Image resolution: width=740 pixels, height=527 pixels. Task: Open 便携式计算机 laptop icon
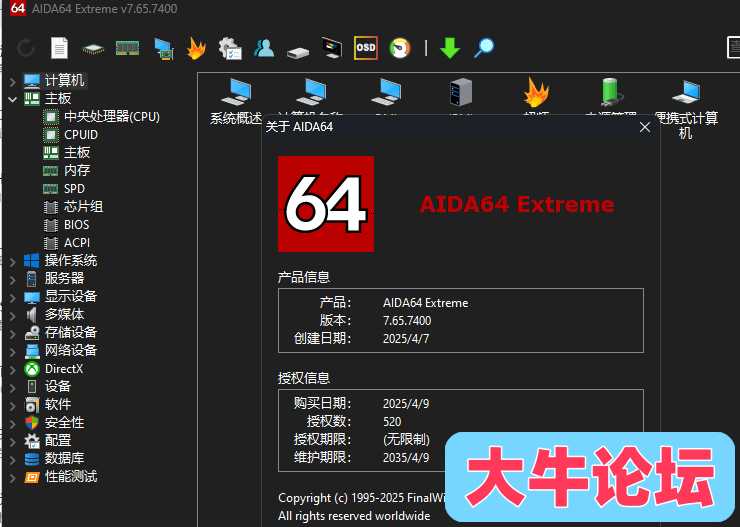[686, 109]
